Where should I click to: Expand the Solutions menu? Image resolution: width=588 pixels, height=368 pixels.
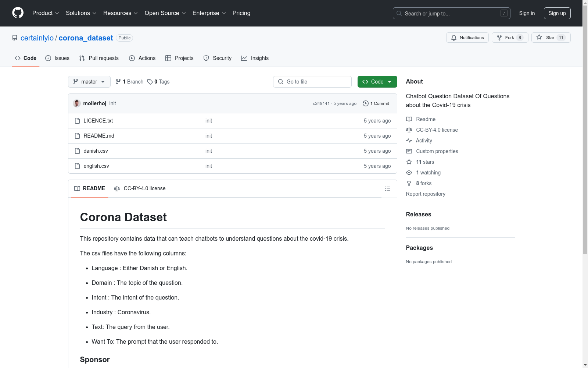coord(81,13)
